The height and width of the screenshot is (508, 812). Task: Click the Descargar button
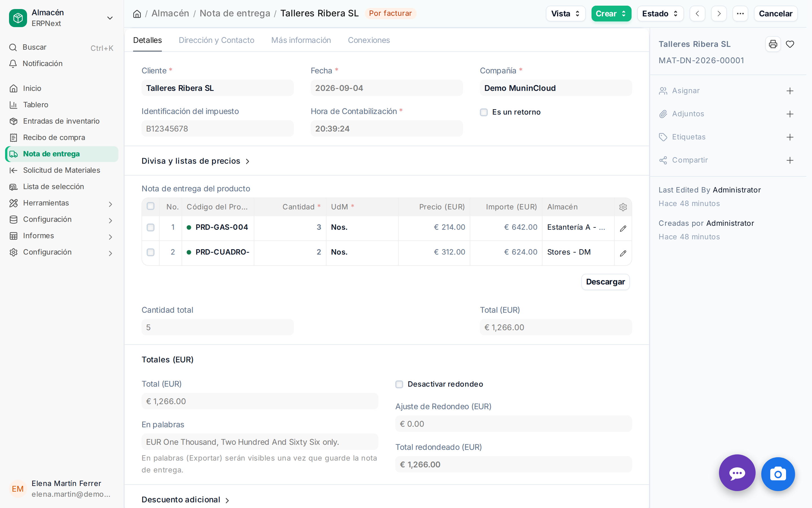(x=605, y=282)
